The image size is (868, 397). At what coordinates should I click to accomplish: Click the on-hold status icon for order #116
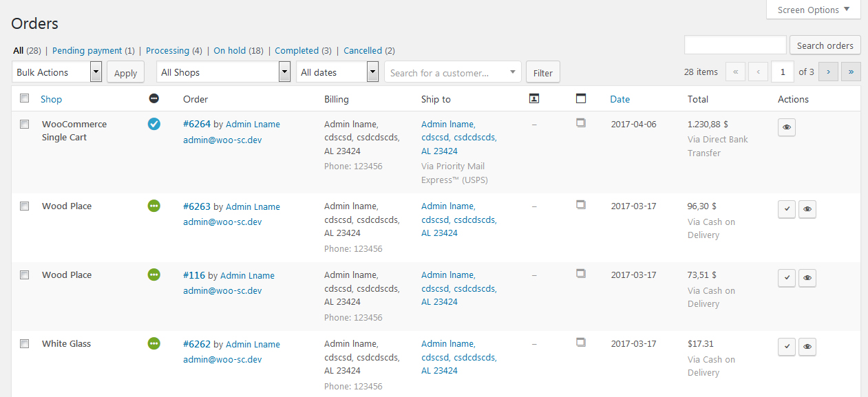tap(154, 275)
